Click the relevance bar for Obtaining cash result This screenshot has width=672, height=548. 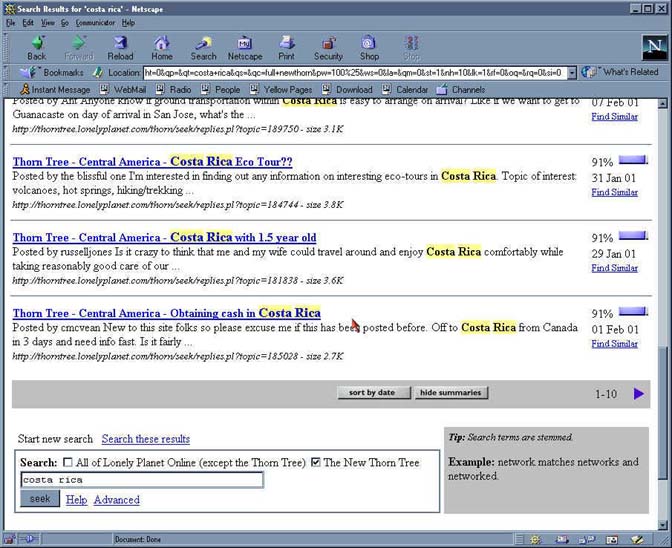pos(633,311)
